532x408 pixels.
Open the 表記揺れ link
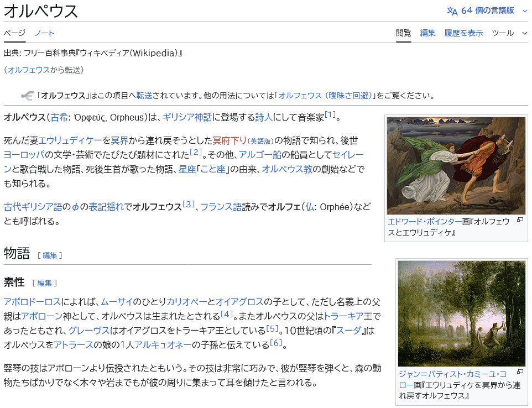coord(106,207)
